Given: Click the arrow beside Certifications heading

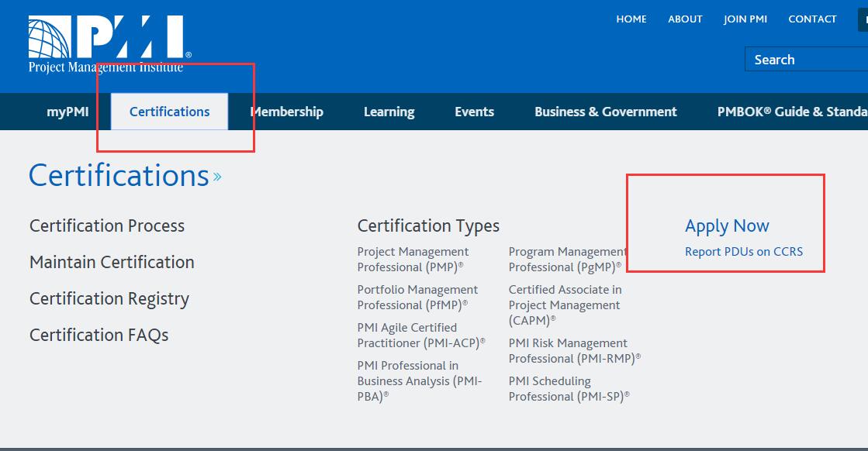Looking at the screenshot, I should click(x=217, y=177).
